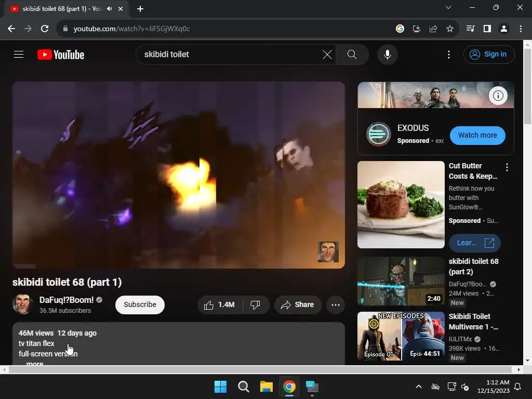The height and width of the screenshot is (399, 532).
Task: Click Skibidi Toilet Multiverse 1 title
Action: pyautogui.click(x=473, y=321)
